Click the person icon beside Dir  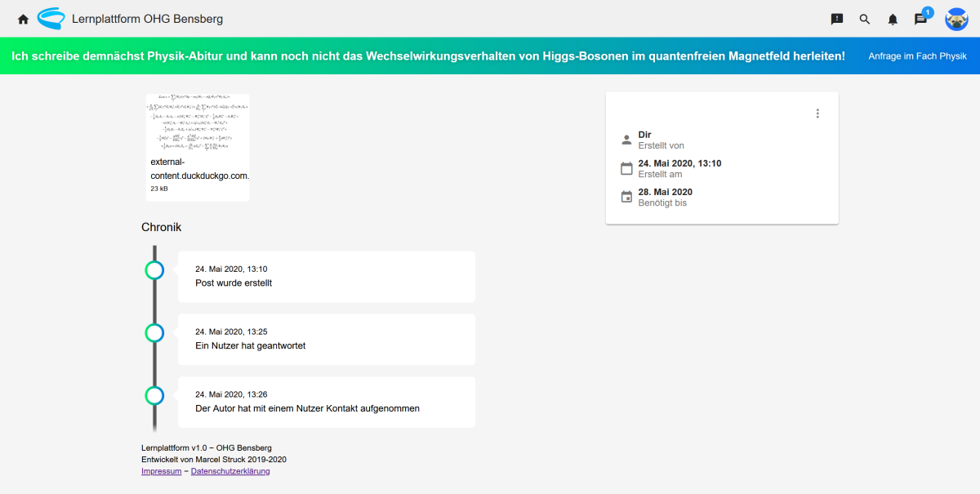click(x=626, y=140)
